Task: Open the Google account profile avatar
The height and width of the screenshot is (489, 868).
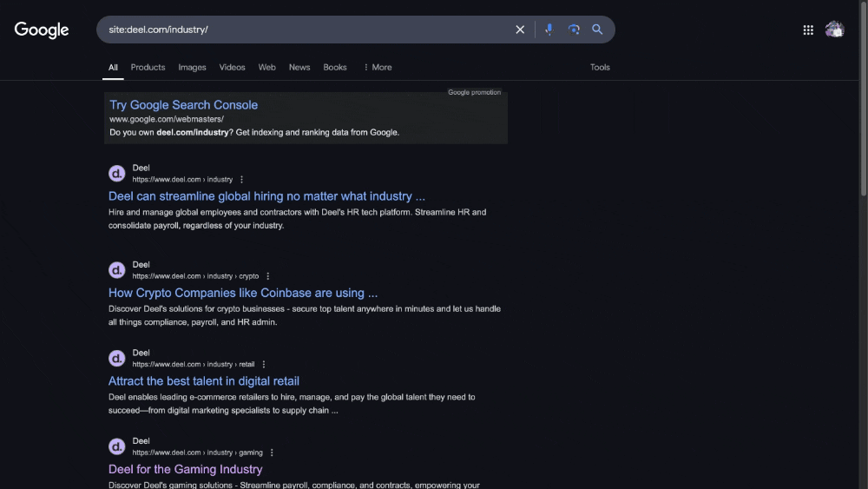Action: tap(834, 30)
